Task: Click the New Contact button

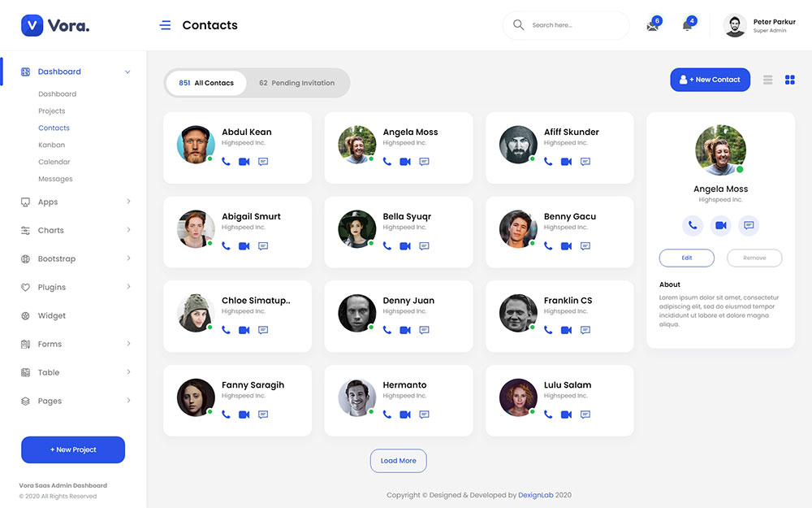Action: (x=710, y=80)
